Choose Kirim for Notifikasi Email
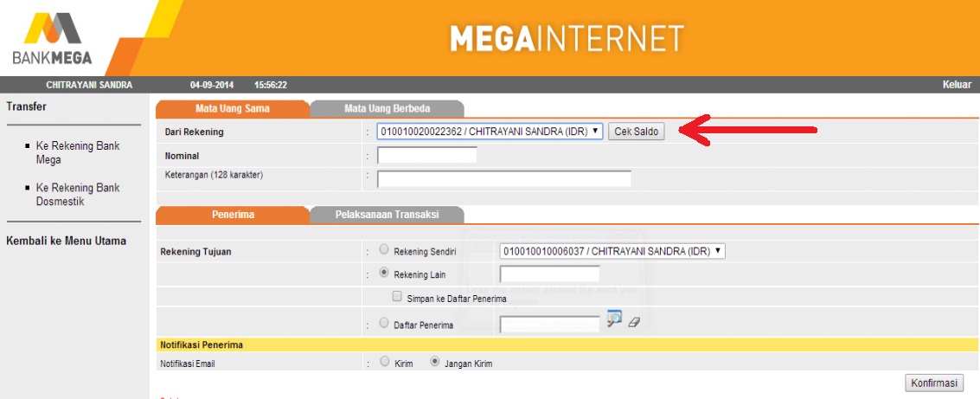 click(x=384, y=362)
